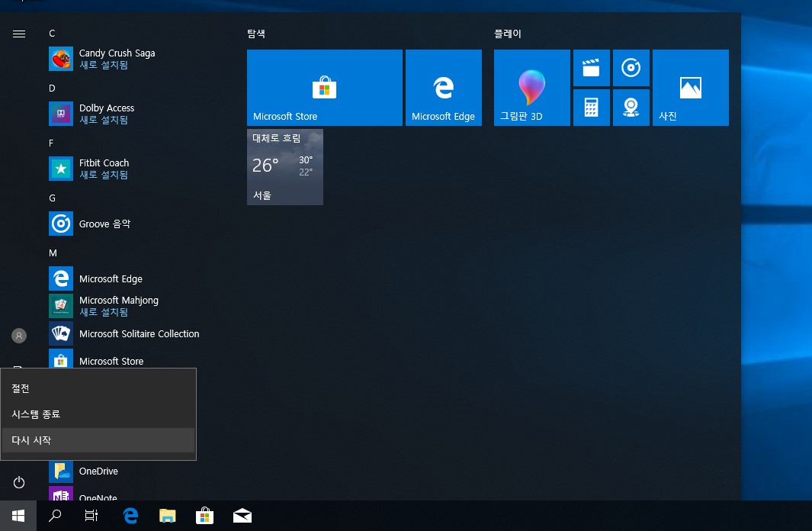This screenshot has height=531, width=812.
Task: Select 절전 in the power menu
Action: (98, 388)
